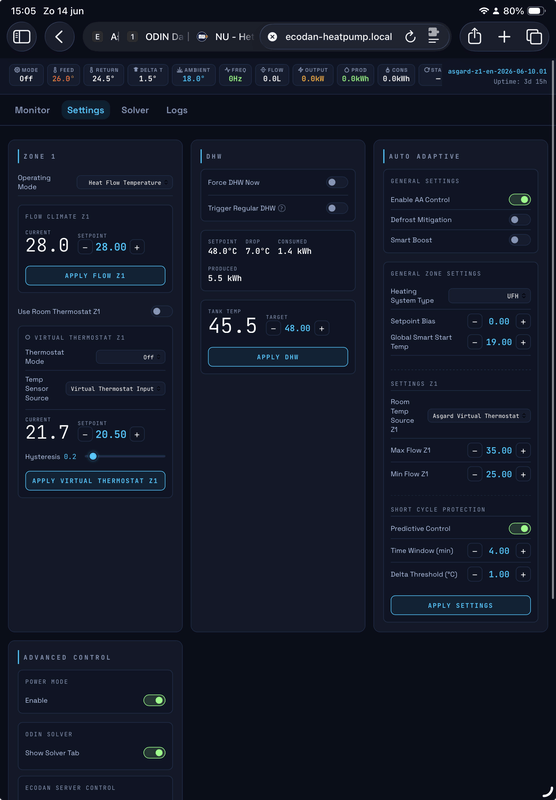Click the APPLY DHW button
Viewport: 556px width, 800px height.
click(x=278, y=357)
